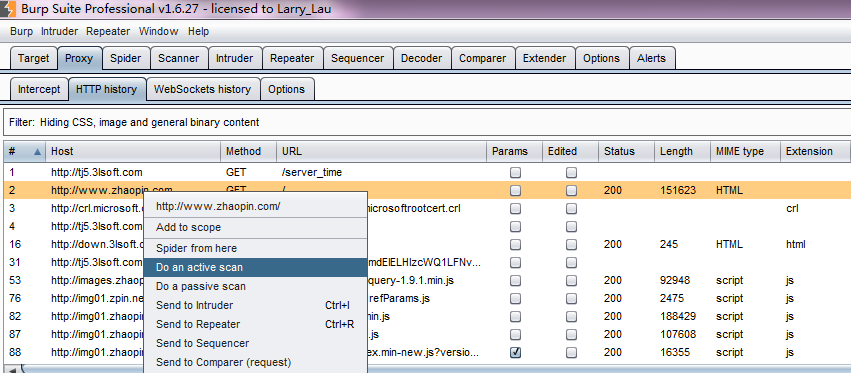Sort by the # column arrow
Screen dimensions: 851x373
(x=37, y=152)
